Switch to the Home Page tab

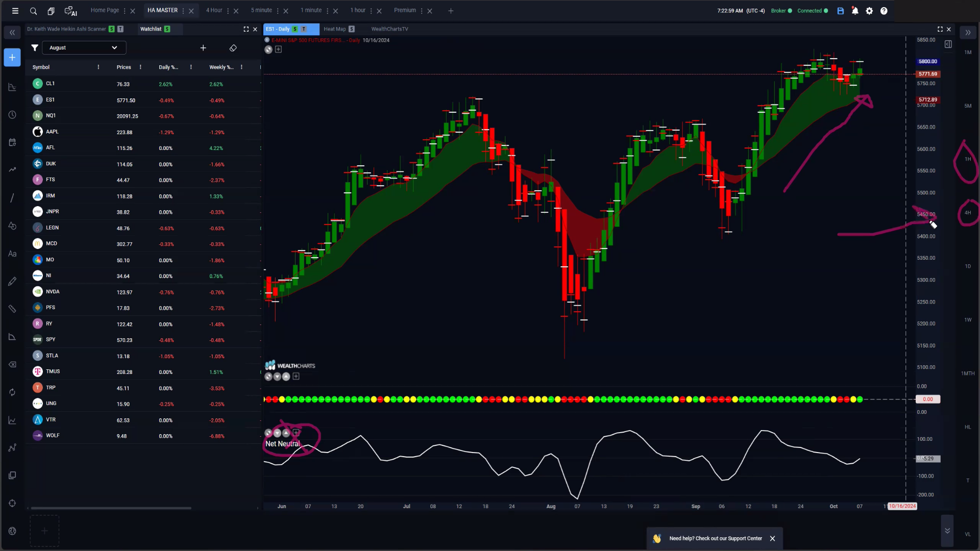105,10
